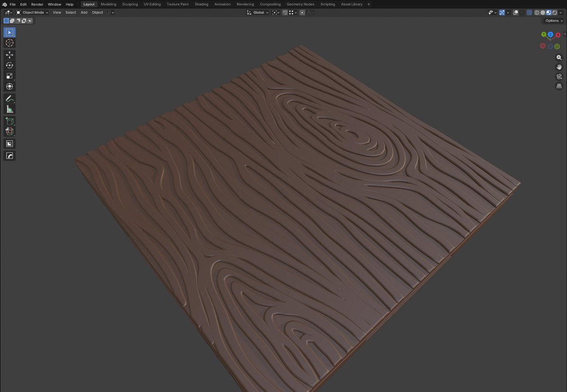
Task: Select the Scale tool
Action: tap(9, 76)
